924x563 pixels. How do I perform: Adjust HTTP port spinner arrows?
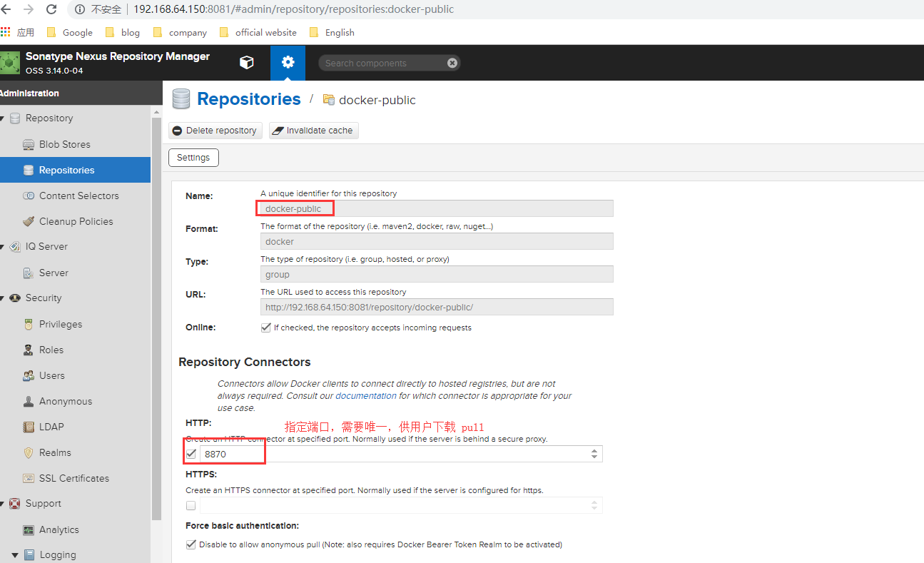(594, 454)
